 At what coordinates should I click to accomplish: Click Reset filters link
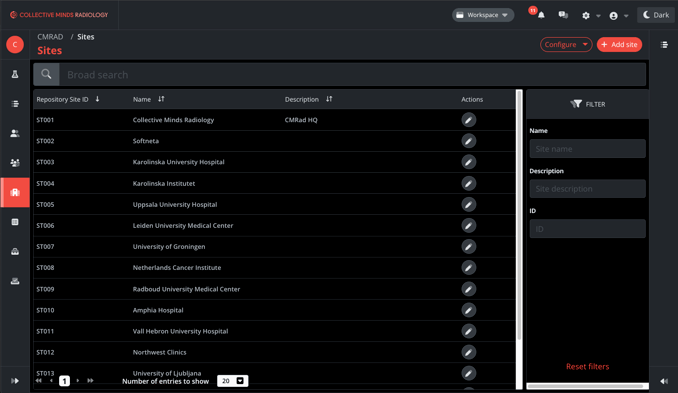[588, 367]
